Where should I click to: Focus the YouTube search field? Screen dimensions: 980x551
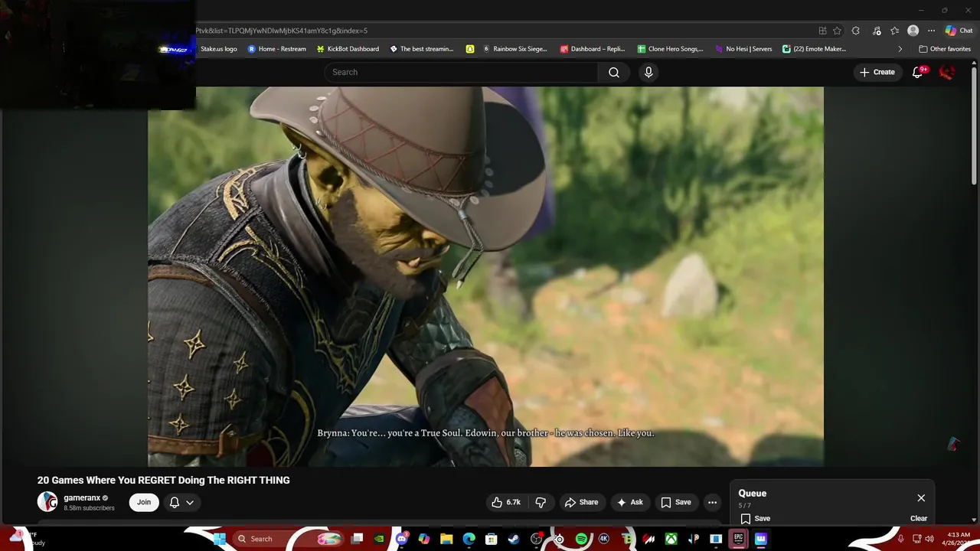461,72
